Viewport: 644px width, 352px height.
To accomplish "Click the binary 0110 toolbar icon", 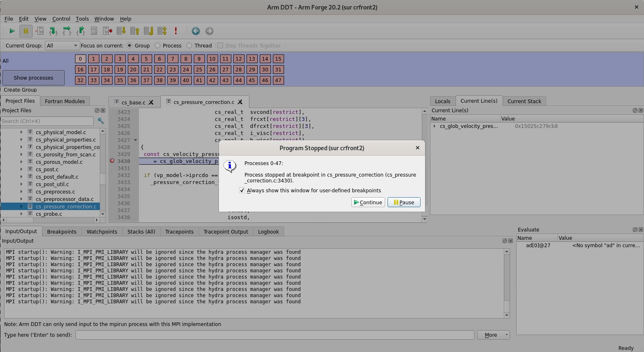I will click(x=94, y=31).
